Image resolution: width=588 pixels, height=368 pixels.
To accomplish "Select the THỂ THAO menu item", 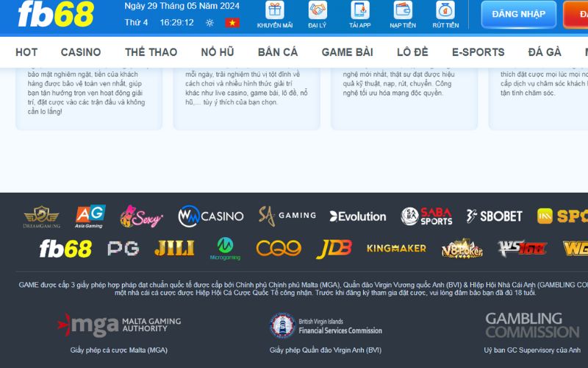I will pos(151,52).
